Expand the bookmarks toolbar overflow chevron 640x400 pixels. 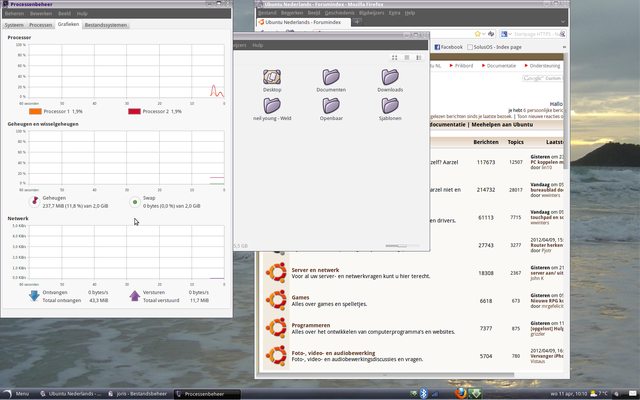tap(564, 47)
